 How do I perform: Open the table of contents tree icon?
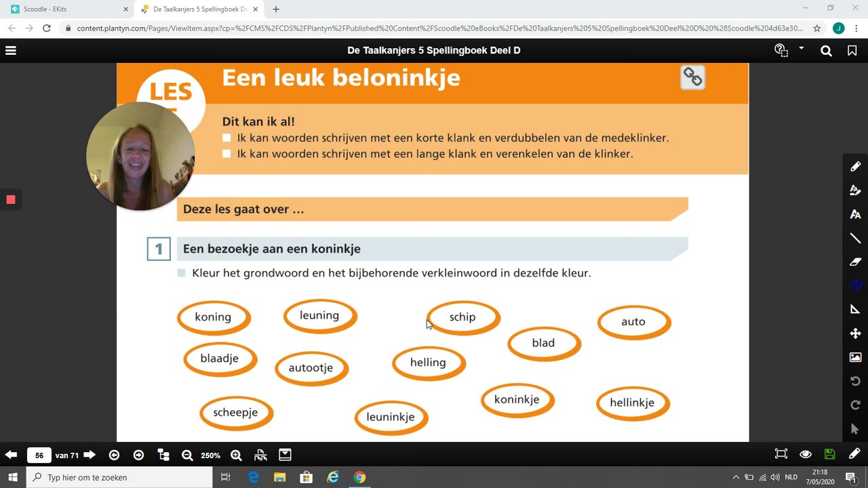pos(163,455)
